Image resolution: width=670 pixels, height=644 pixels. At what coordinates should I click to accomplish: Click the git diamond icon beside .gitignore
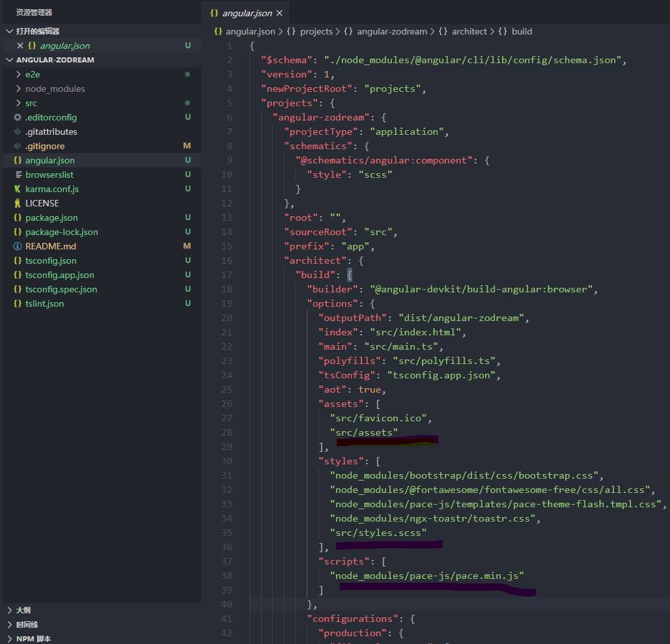click(x=18, y=146)
